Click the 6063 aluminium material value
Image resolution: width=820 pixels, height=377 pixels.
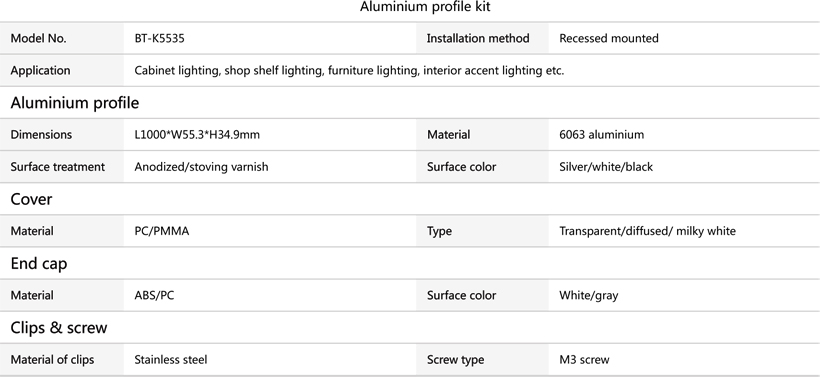point(601,135)
